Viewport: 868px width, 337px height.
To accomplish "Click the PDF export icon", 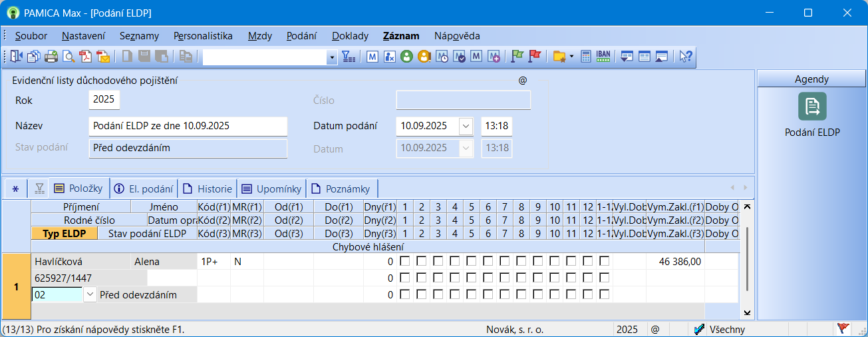I will tap(85, 57).
